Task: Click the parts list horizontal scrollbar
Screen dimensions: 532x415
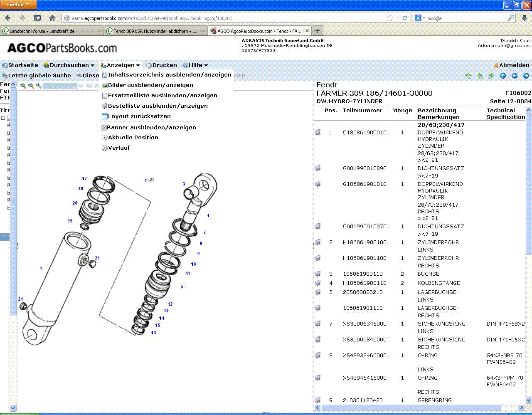Action: click(x=411, y=408)
